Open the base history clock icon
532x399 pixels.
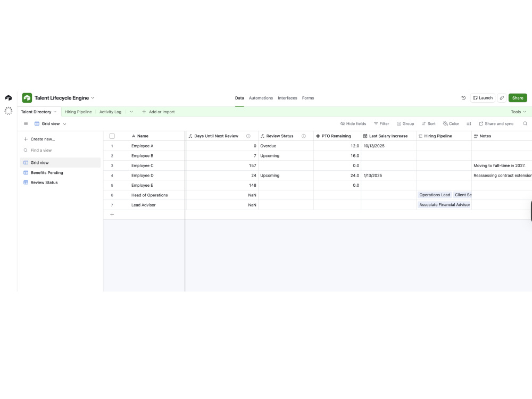point(463,98)
